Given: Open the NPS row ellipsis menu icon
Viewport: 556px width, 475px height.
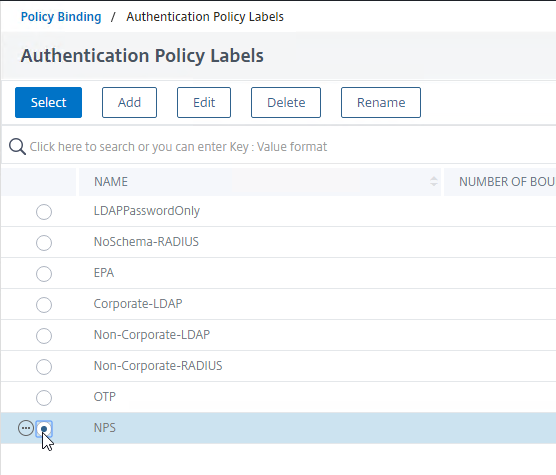Looking at the screenshot, I should 26,428.
